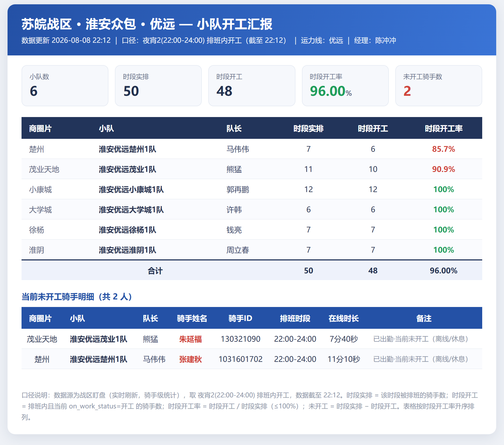
Task: Click rider ID 130321090
Action: pos(240,339)
